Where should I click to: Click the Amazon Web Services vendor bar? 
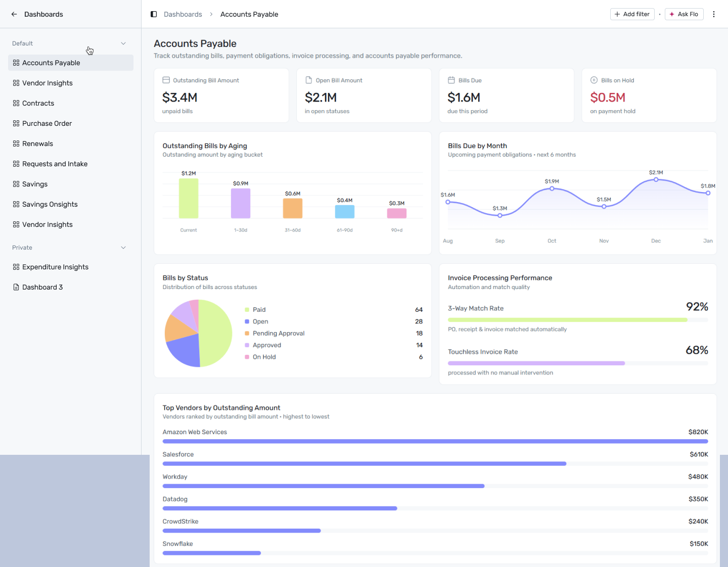[x=435, y=441]
